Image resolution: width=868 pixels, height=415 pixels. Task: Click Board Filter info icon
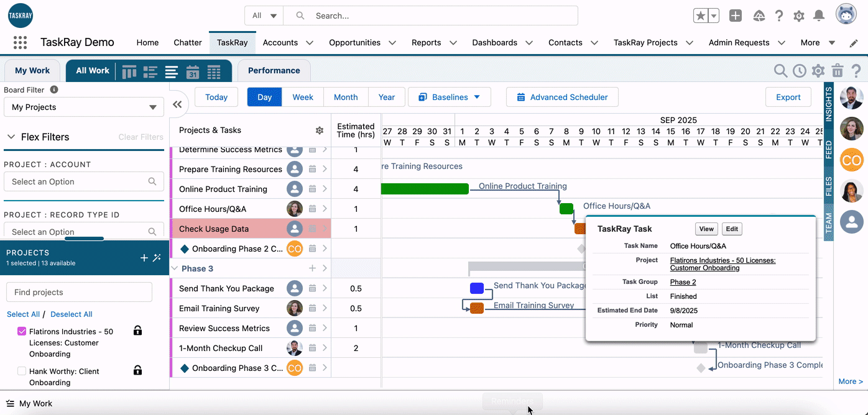[x=54, y=89]
